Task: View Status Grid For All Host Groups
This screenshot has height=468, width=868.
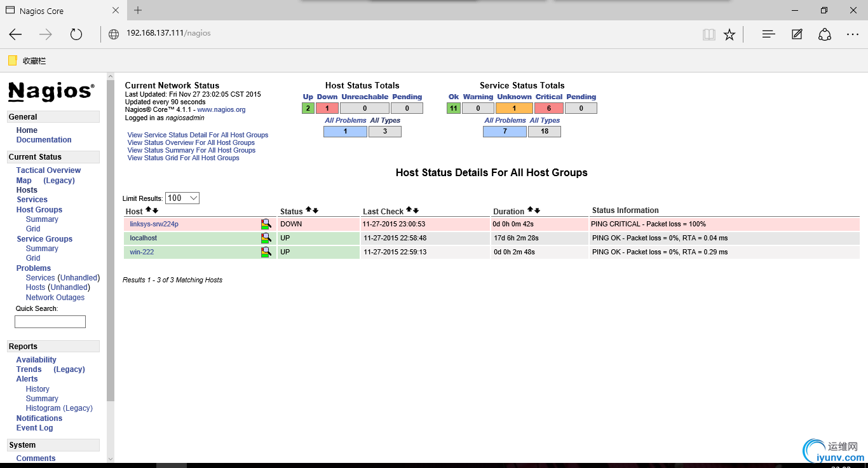Action: click(184, 158)
